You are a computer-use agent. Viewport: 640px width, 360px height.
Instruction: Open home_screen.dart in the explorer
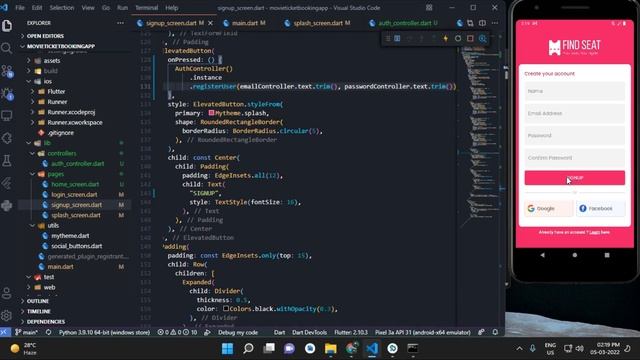click(75, 184)
